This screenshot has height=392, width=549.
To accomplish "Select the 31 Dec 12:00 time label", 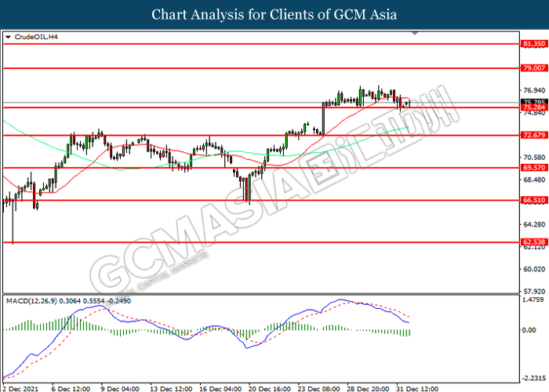I will pos(417,389).
